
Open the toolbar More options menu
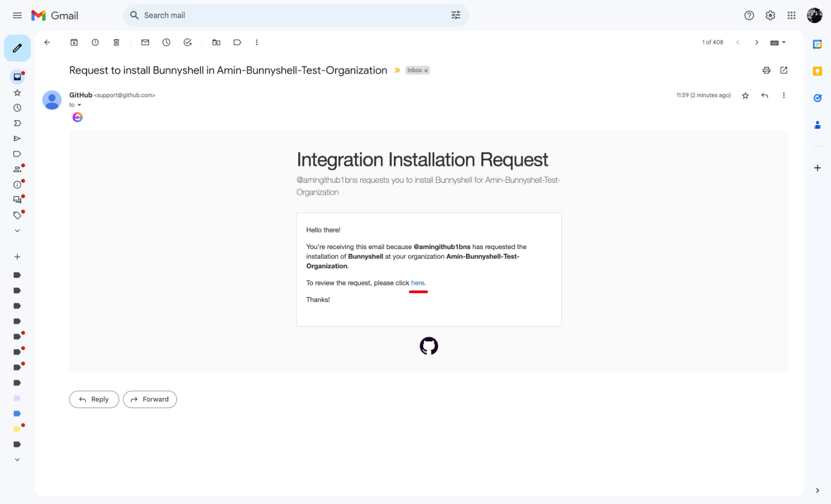[x=257, y=42]
